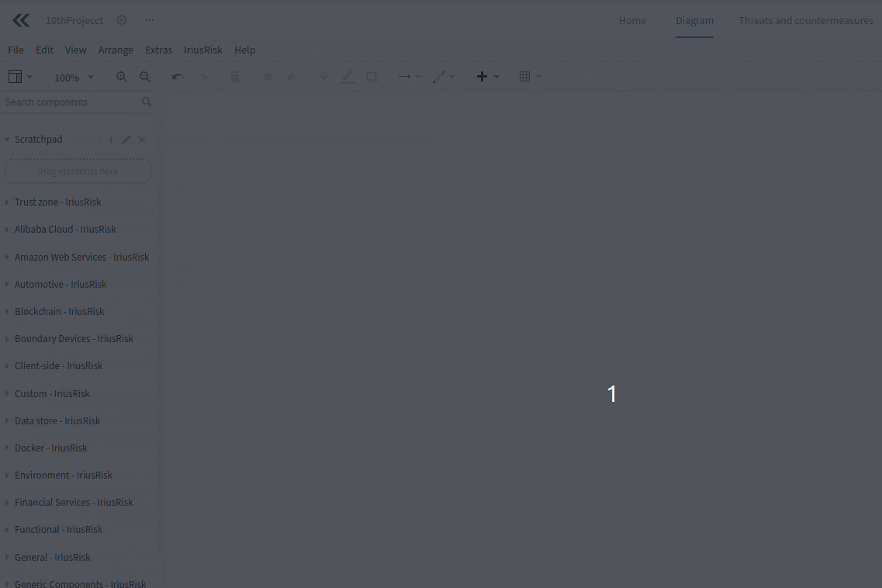Image resolution: width=882 pixels, height=588 pixels.
Task: Open the three-dots more options
Action: [x=150, y=20]
